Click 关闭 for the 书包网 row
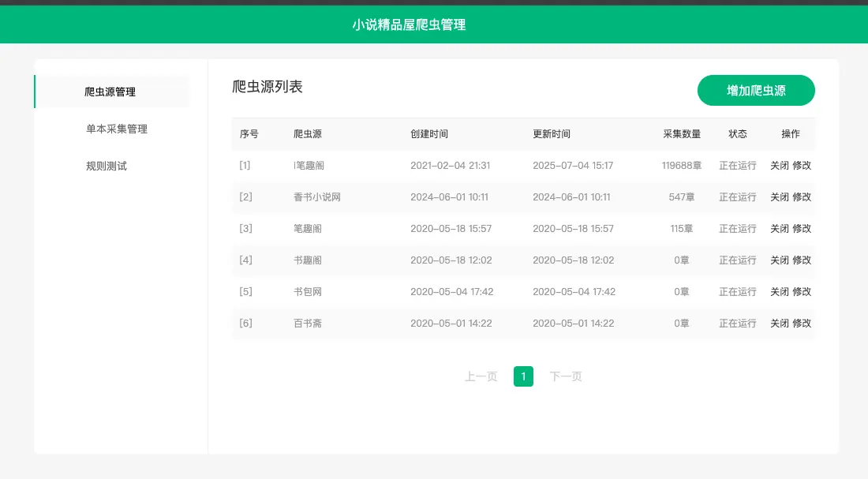This screenshot has width=868, height=479. point(780,292)
